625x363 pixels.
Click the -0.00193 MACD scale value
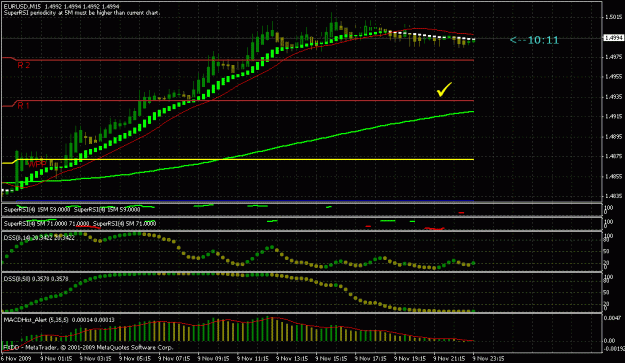(x=614, y=349)
